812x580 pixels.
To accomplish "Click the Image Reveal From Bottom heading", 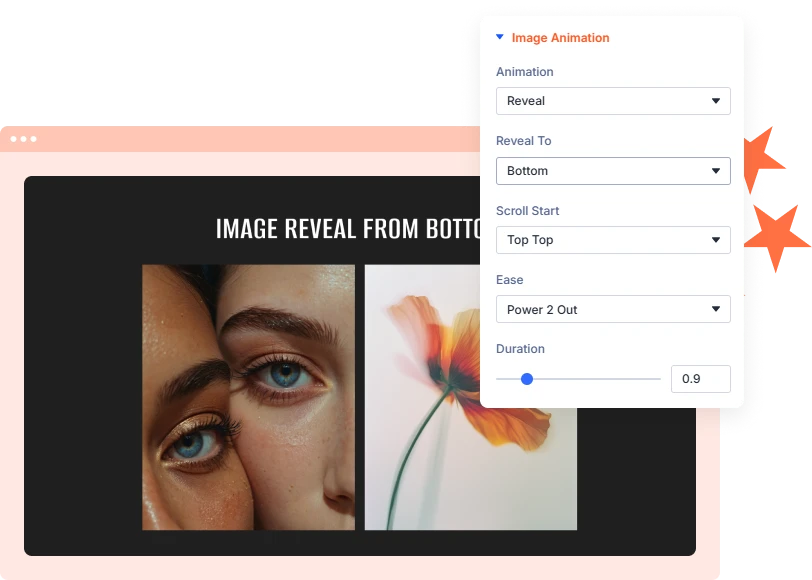I will pos(348,229).
